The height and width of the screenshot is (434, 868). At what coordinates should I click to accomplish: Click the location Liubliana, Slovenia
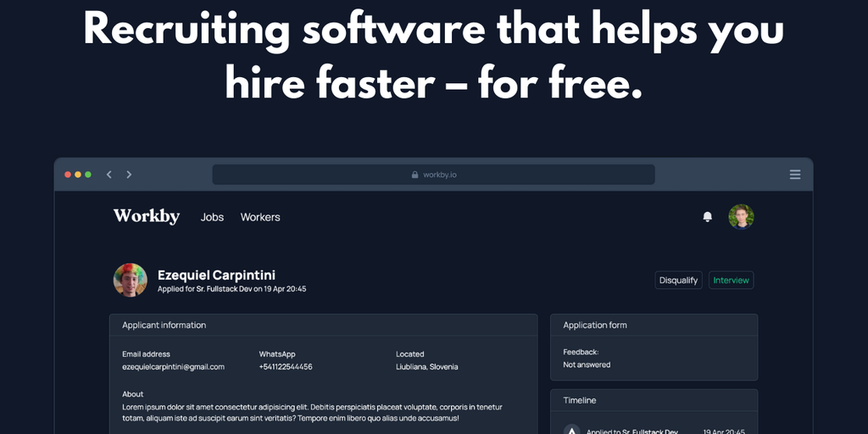(x=427, y=366)
